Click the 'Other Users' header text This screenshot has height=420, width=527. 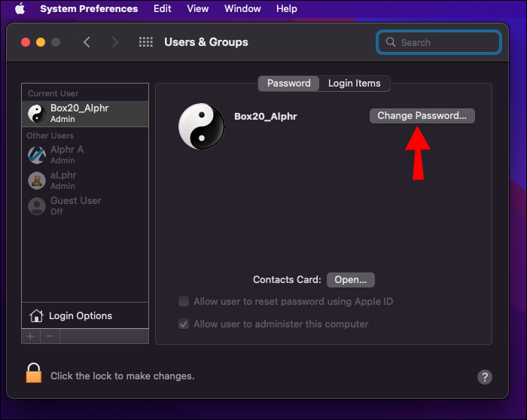pos(50,135)
